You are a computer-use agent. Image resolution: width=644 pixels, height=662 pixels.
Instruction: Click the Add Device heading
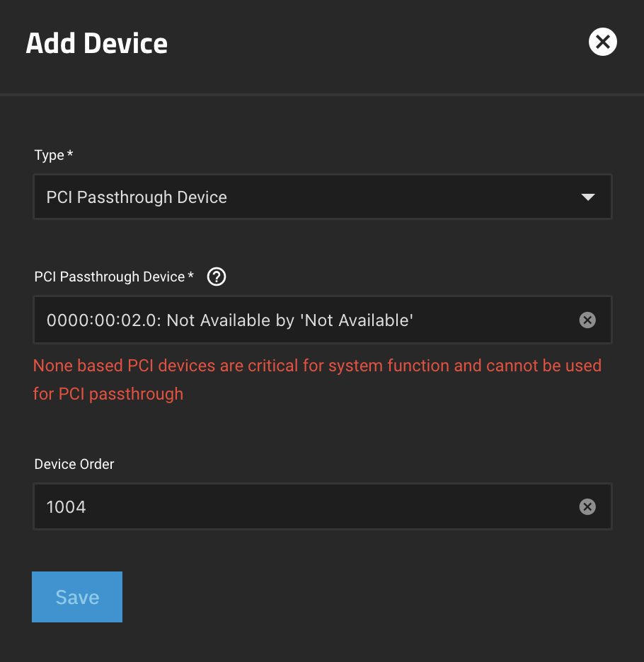click(97, 43)
